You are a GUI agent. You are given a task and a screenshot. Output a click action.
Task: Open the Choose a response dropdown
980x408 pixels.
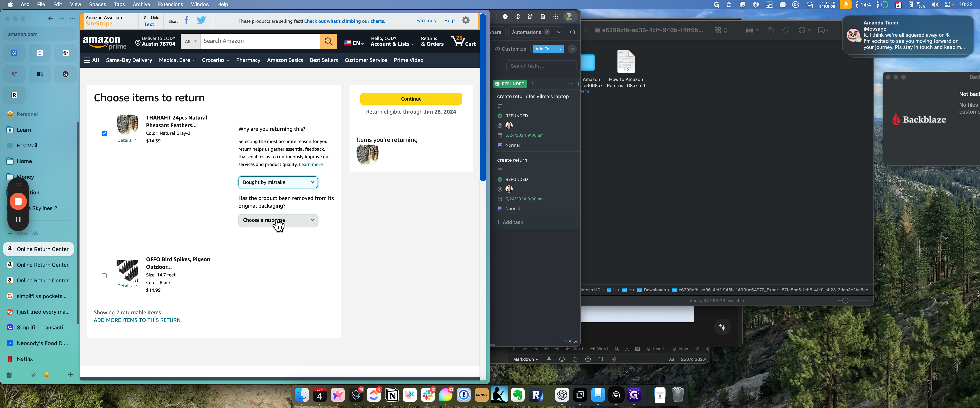point(278,220)
